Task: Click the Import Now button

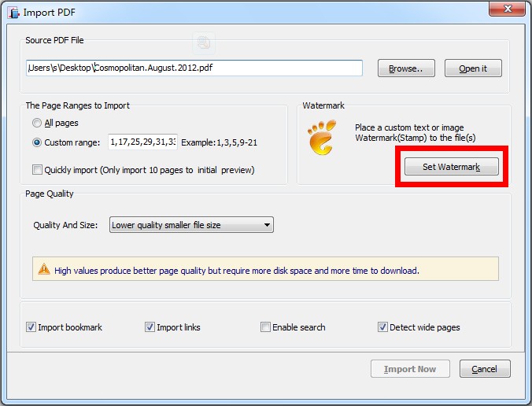Action: coord(410,369)
